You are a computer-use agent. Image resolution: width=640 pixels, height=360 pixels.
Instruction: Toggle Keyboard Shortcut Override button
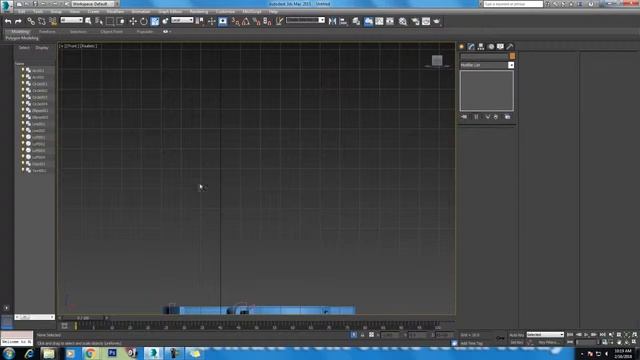point(223,21)
